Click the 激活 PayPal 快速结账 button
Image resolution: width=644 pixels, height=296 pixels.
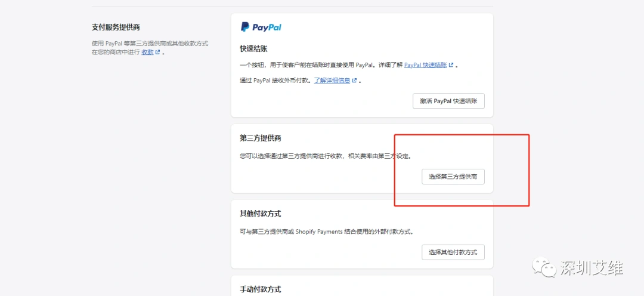click(448, 101)
